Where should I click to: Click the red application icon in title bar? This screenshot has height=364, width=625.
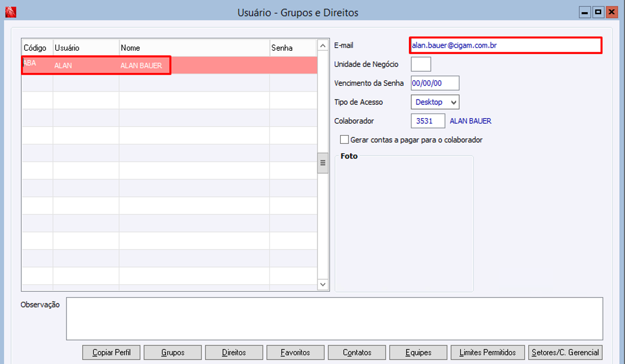tap(10, 12)
